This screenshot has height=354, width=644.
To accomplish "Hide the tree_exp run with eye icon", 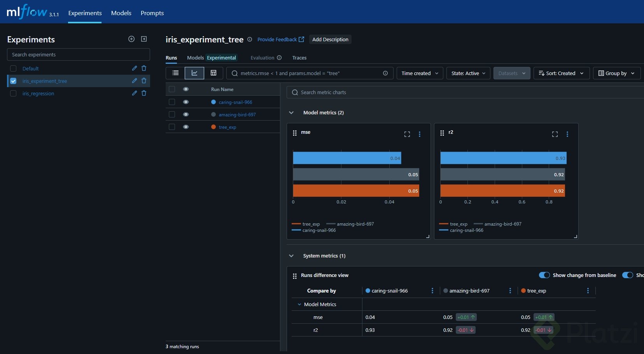I will click(186, 127).
